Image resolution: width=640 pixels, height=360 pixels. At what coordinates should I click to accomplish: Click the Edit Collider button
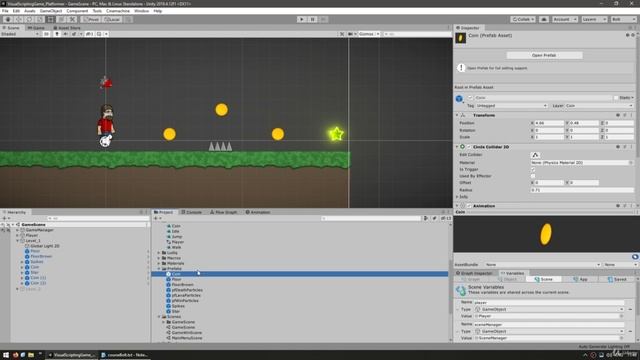(x=535, y=155)
